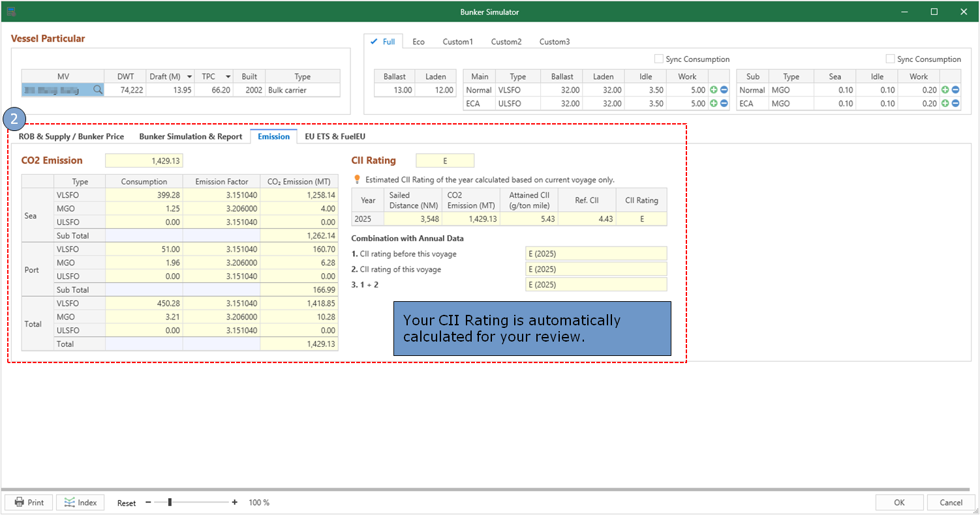Open the EU ETS & FuelEU tab

point(335,136)
